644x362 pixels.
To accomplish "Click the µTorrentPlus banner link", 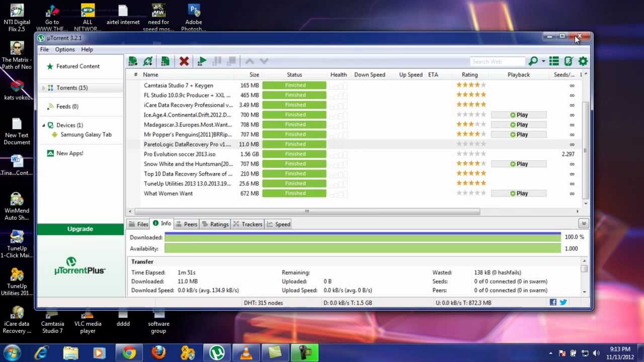I will coord(80,266).
